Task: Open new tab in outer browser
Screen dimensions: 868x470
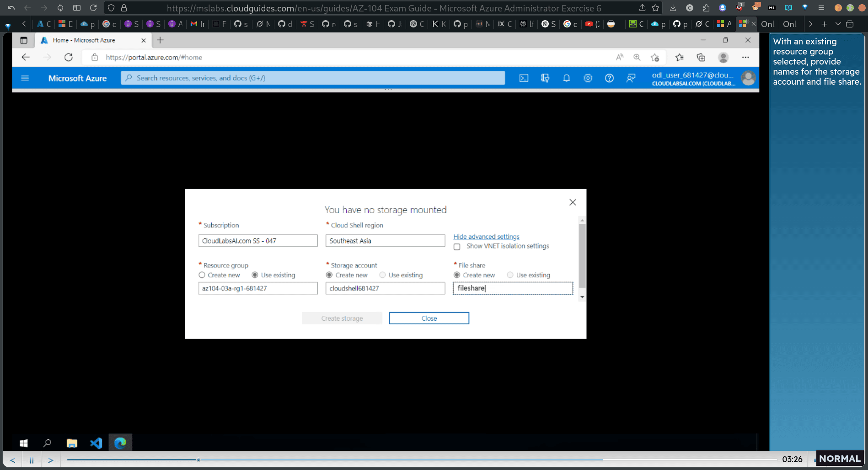Action: pos(824,24)
